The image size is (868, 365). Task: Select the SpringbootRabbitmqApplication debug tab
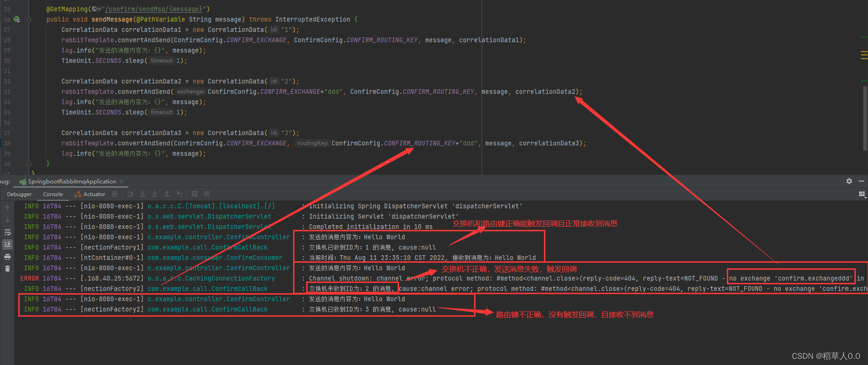coord(72,182)
